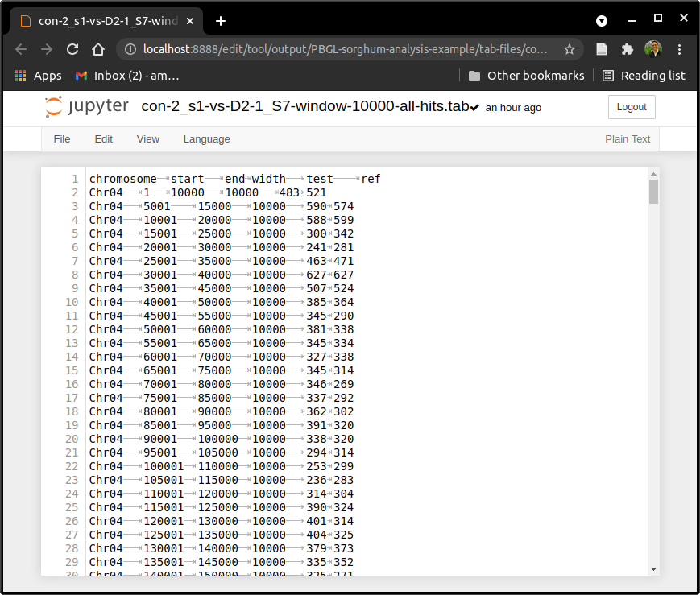The width and height of the screenshot is (700, 595).
Task: Maximize the browser window
Action: [x=658, y=18]
